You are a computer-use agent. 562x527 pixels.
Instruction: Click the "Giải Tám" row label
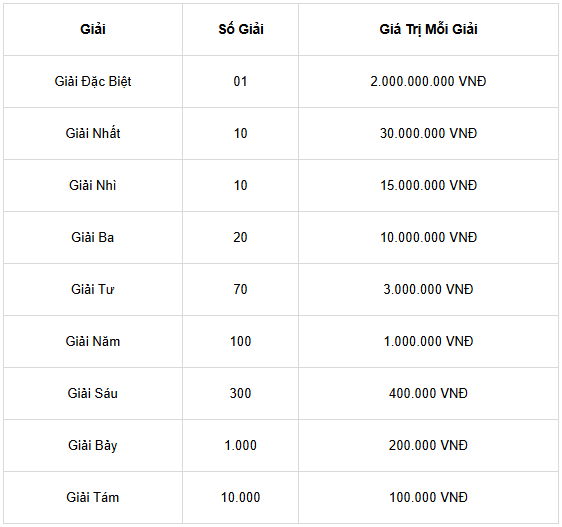[x=93, y=498]
